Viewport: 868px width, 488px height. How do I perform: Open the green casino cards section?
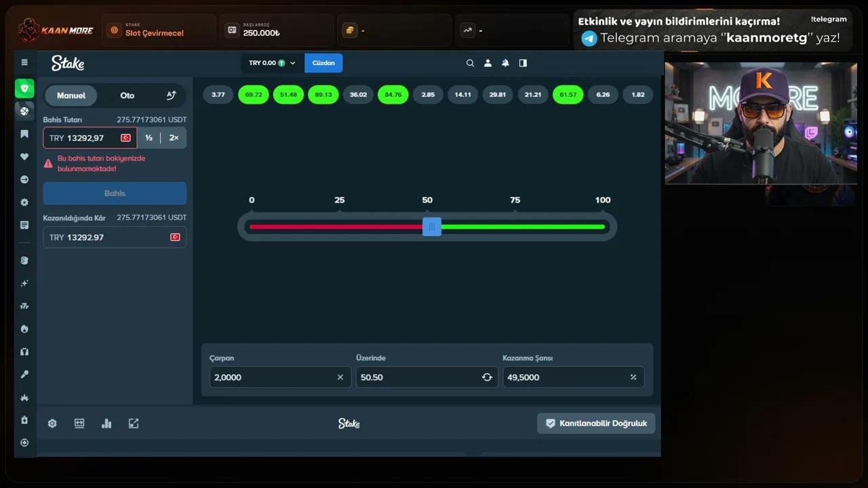(24, 88)
